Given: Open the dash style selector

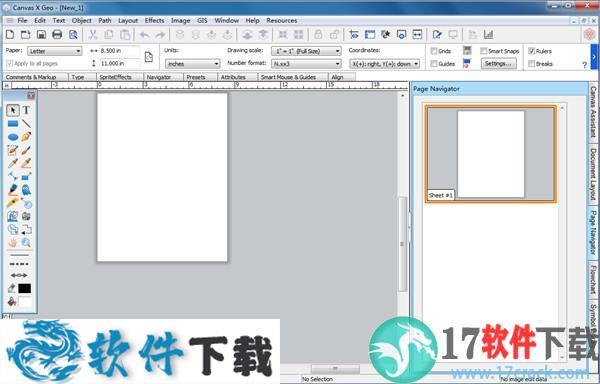Looking at the screenshot, I should (19, 264).
